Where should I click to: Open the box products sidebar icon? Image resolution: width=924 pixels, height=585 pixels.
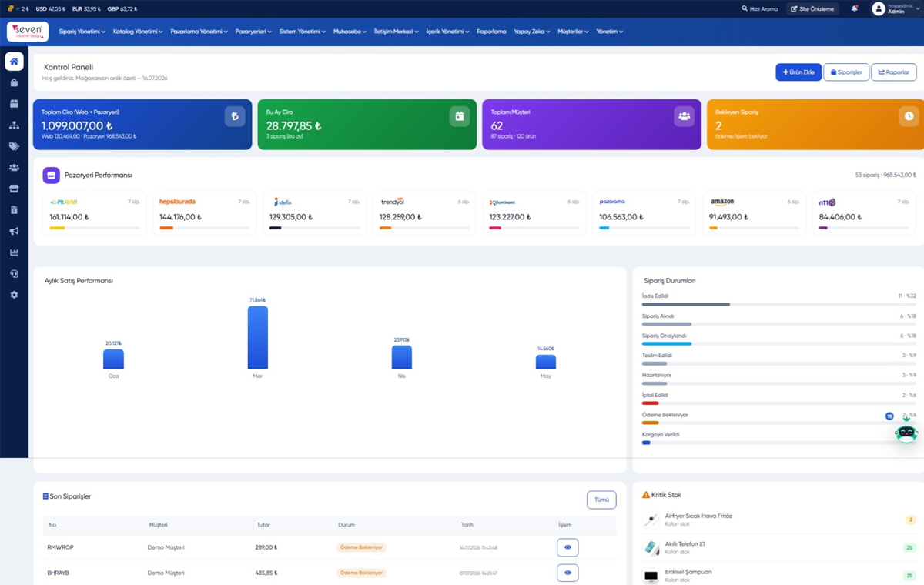tap(14, 104)
